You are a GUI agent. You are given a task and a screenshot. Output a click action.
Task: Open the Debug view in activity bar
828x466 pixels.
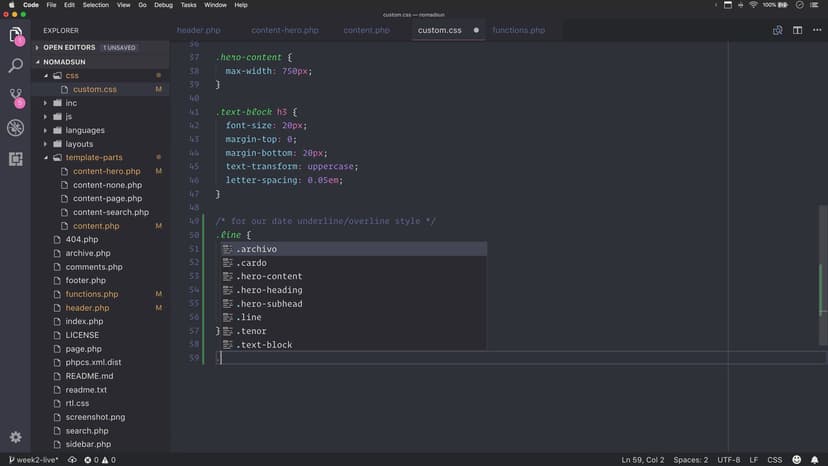(16, 128)
